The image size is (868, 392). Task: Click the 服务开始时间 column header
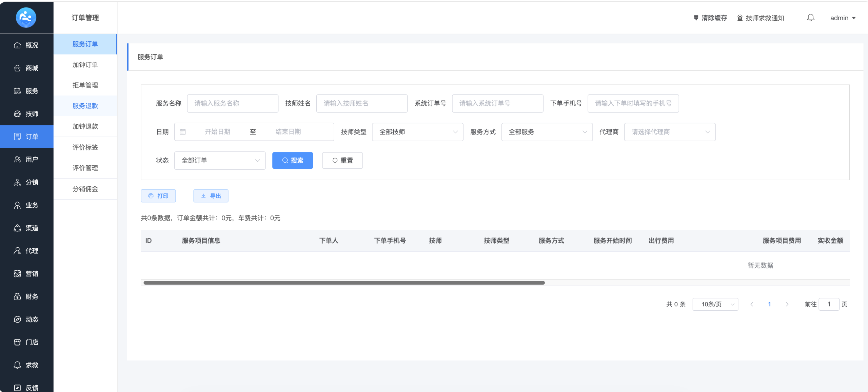613,241
